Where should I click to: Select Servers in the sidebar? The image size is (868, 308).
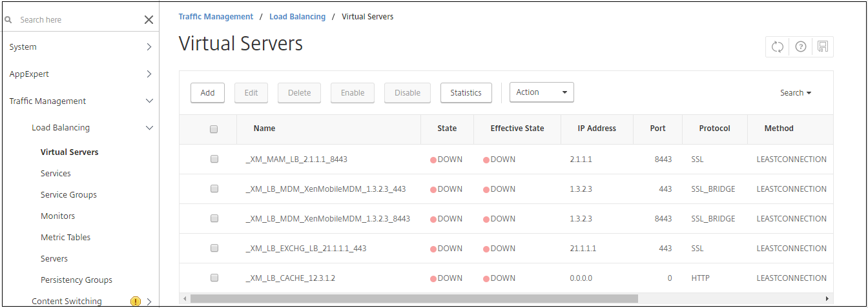[54, 259]
